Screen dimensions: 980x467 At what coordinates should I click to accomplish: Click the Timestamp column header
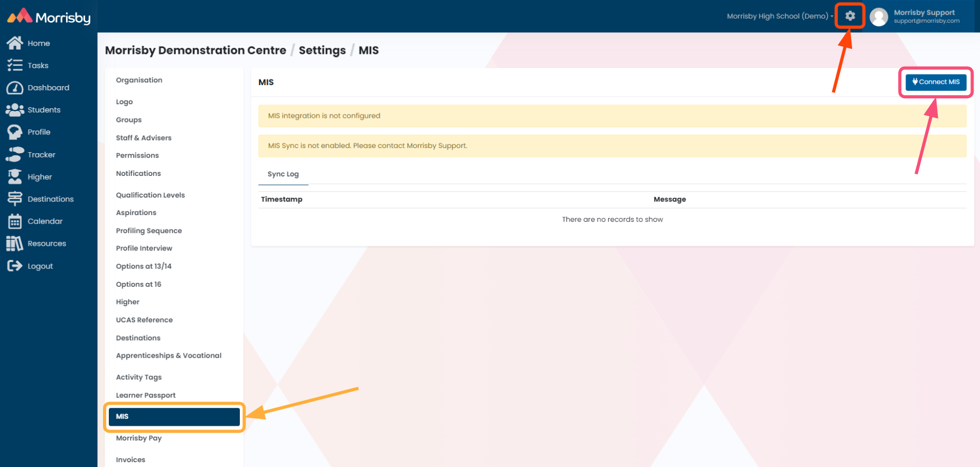coord(282,199)
